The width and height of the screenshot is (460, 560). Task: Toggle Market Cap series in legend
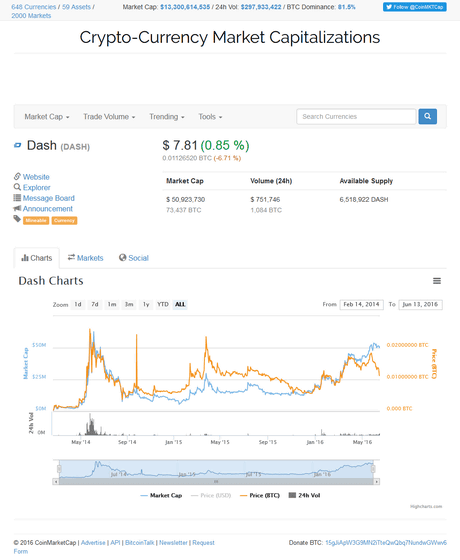coord(161,495)
